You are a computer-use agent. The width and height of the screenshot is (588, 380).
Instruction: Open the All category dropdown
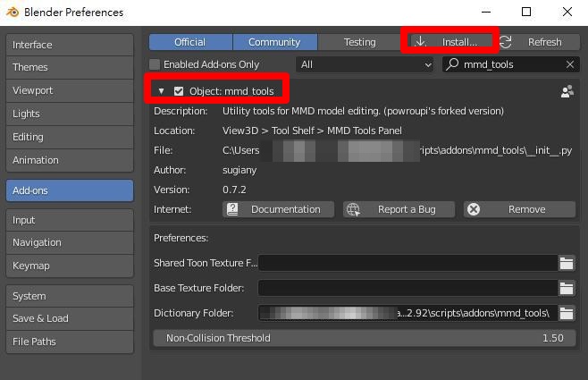[x=365, y=64]
